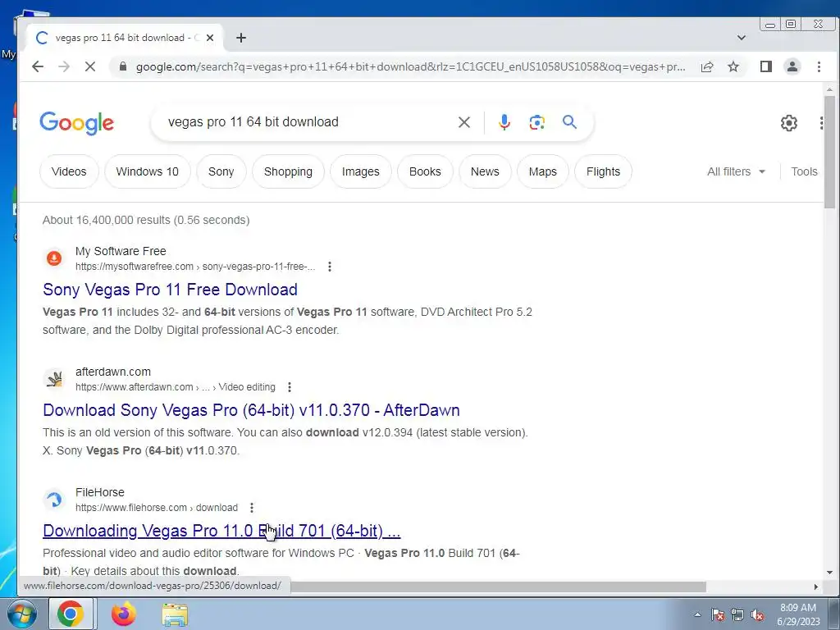Open more options for FileHorse result
Image resolution: width=840 pixels, height=630 pixels.
pos(252,507)
